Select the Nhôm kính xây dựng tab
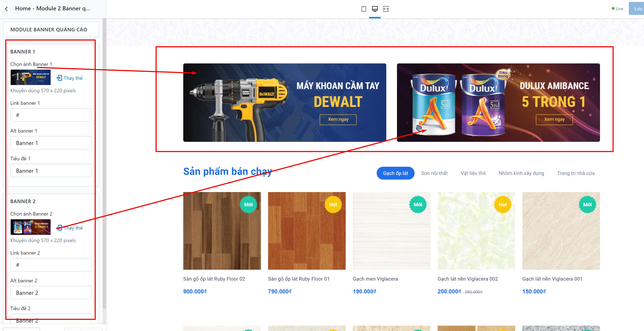This screenshot has height=331, width=644. pyautogui.click(x=521, y=173)
